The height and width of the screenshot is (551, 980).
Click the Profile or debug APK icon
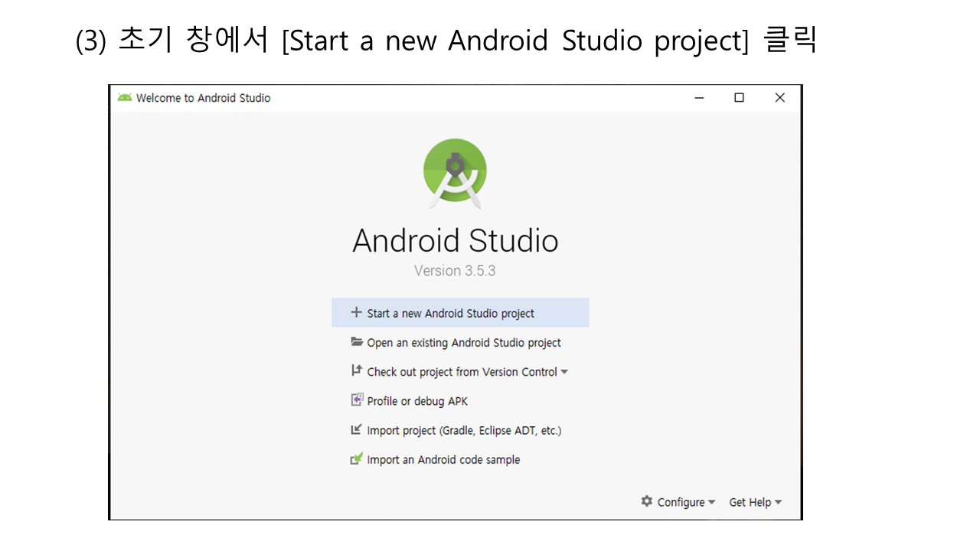tap(356, 400)
